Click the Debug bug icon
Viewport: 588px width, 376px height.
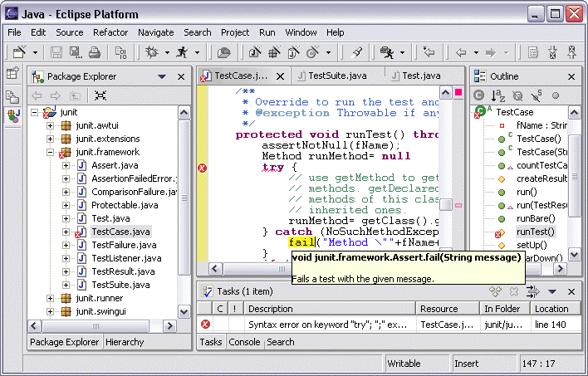(152, 52)
